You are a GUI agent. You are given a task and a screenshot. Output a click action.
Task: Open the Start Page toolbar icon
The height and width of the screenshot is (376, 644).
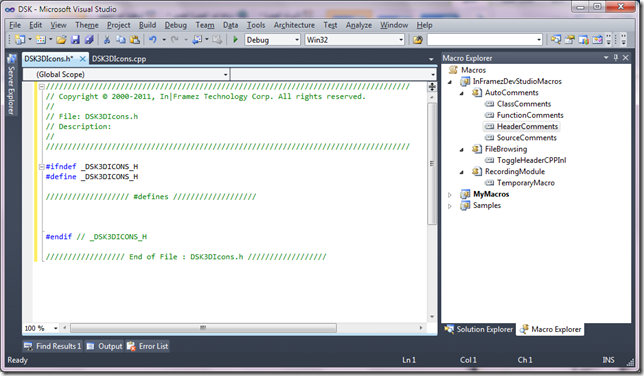[597, 40]
